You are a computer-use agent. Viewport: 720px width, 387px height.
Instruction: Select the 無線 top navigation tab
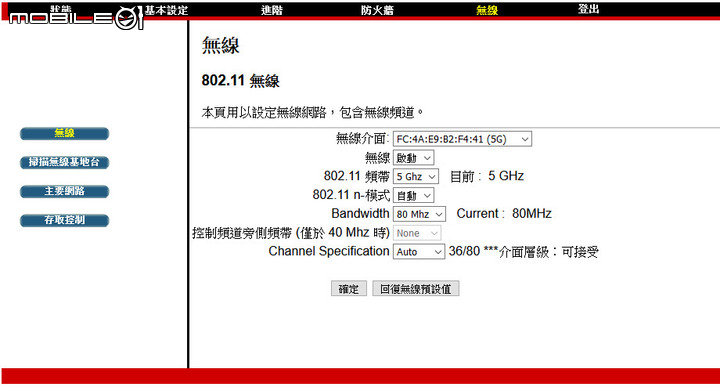[x=487, y=10]
